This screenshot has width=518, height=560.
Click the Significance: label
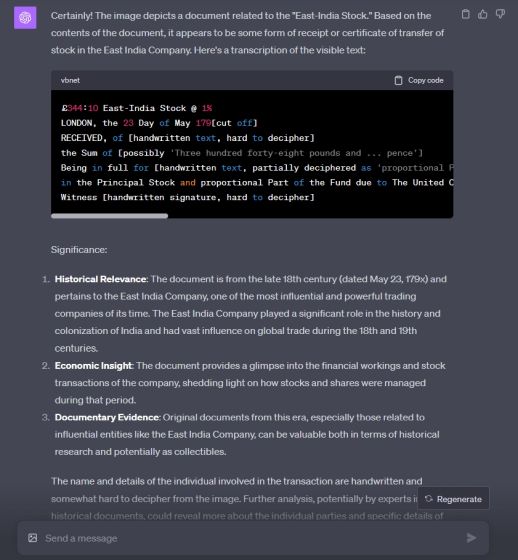tap(79, 250)
